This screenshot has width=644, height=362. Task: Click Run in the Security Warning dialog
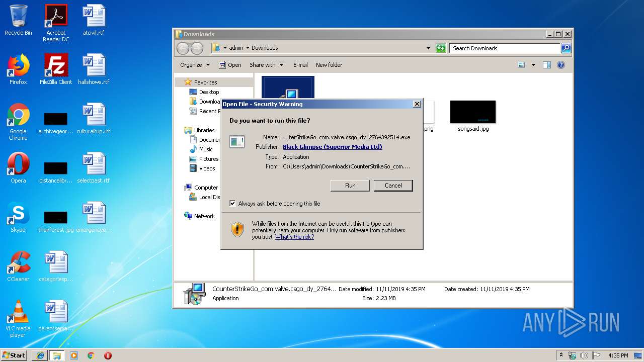point(350,186)
